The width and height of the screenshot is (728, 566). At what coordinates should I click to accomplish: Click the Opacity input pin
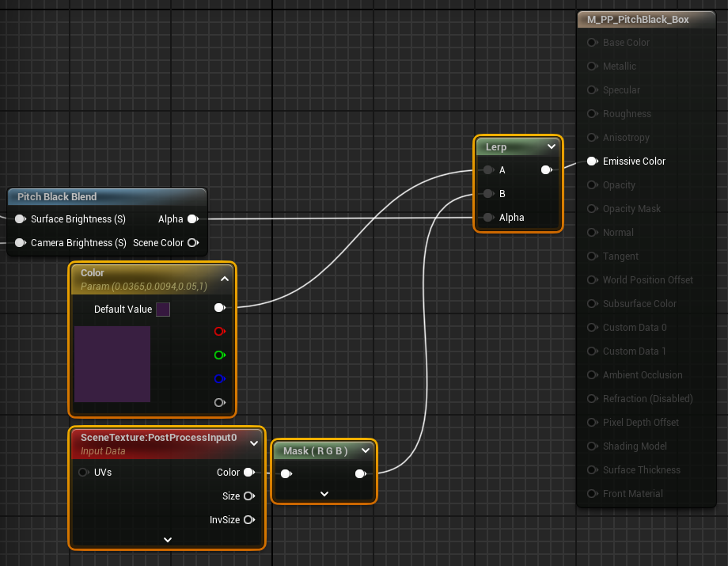[592, 184]
